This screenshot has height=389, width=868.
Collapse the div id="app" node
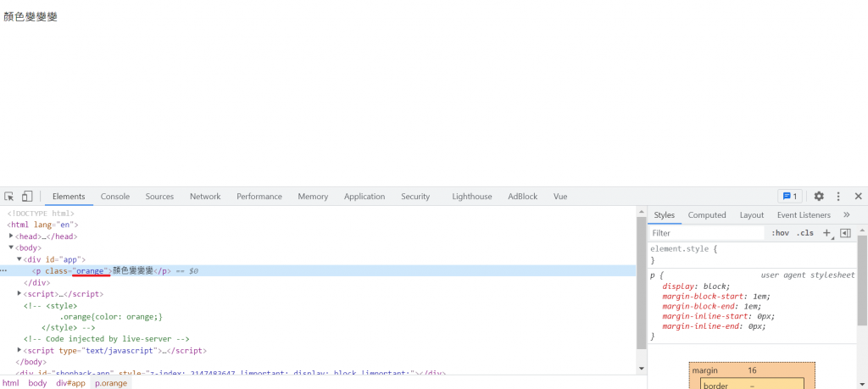pyautogui.click(x=19, y=259)
